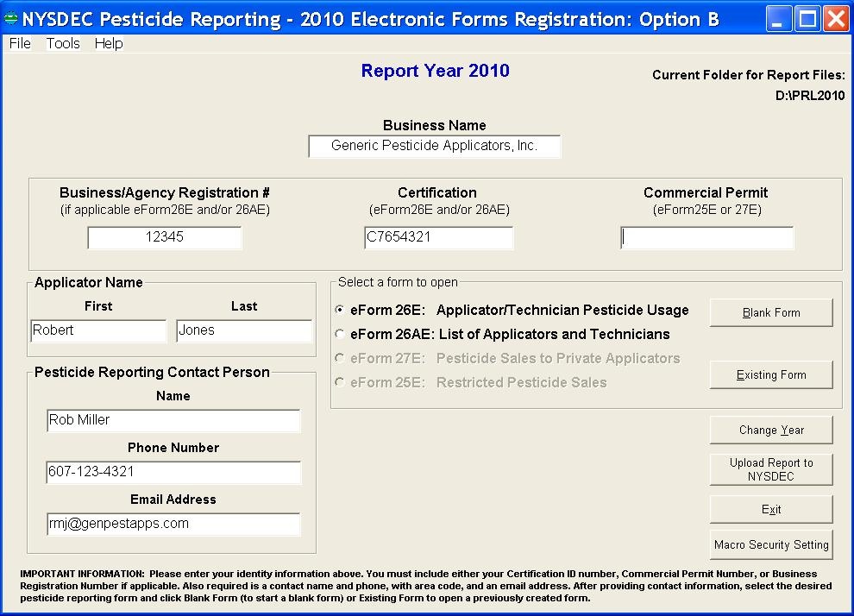Click 'Pesticide Reporting Contact Person' group label
Viewport: 854px width, 616px height.
[152, 372]
